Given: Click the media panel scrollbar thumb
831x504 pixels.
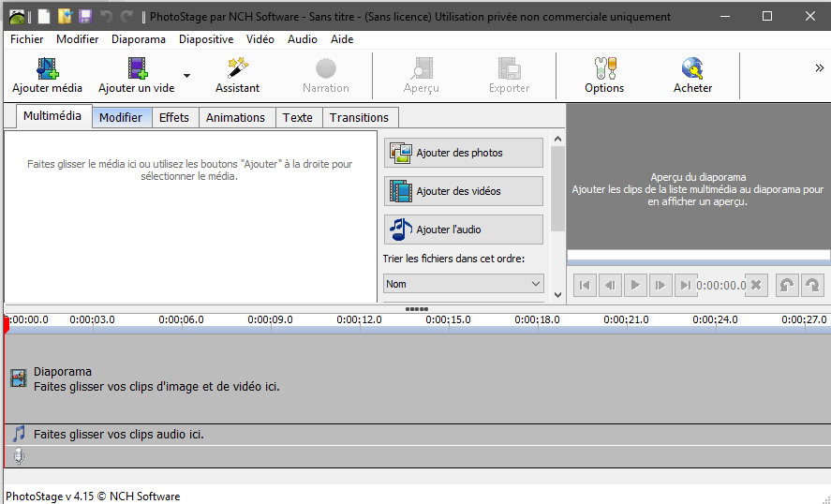Looking at the screenshot, I should click(557, 188).
